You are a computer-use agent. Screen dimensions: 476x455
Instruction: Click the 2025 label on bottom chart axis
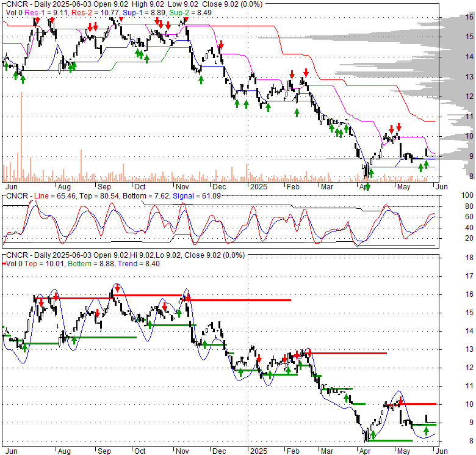[258, 451]
